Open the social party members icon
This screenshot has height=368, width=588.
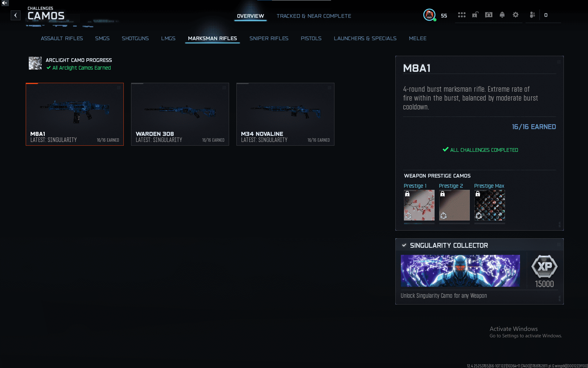(533, 15)
